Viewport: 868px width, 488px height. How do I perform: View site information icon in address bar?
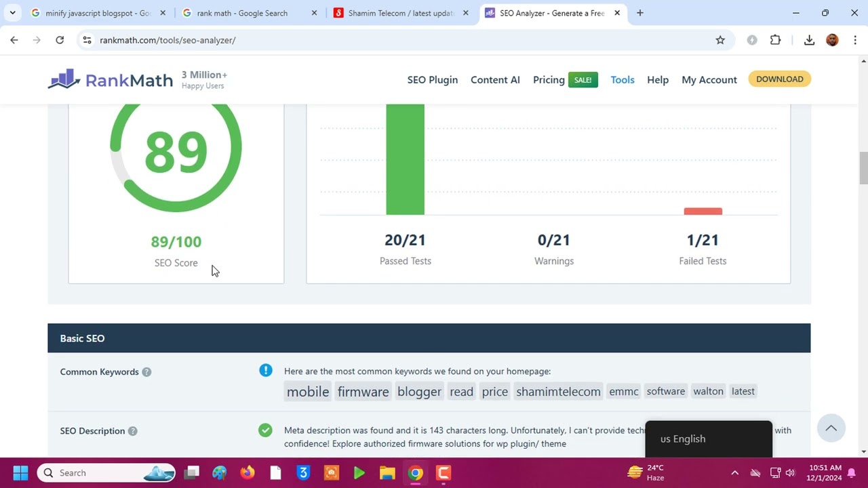click(87, 40)
